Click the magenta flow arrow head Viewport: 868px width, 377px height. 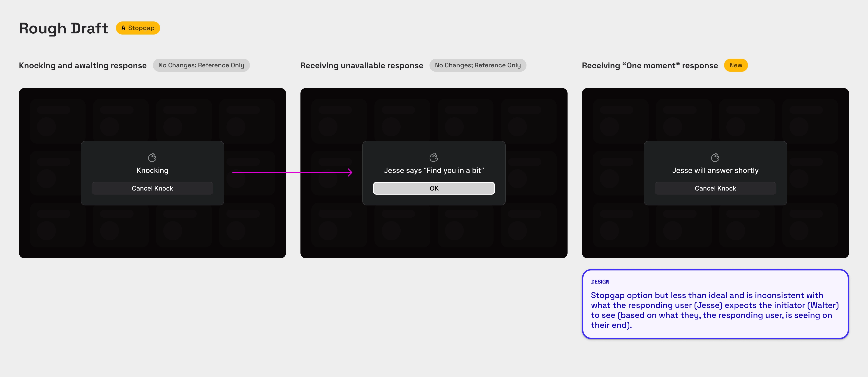point(351,172)
